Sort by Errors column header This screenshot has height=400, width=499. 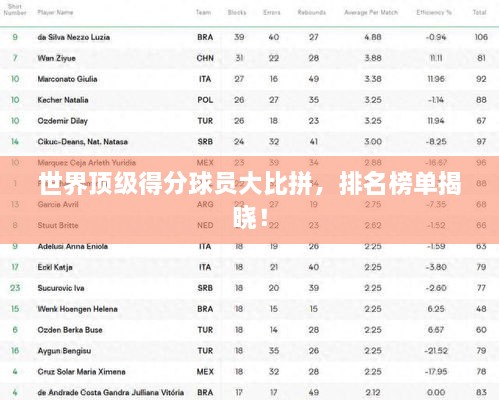click(x=272, y=12)
